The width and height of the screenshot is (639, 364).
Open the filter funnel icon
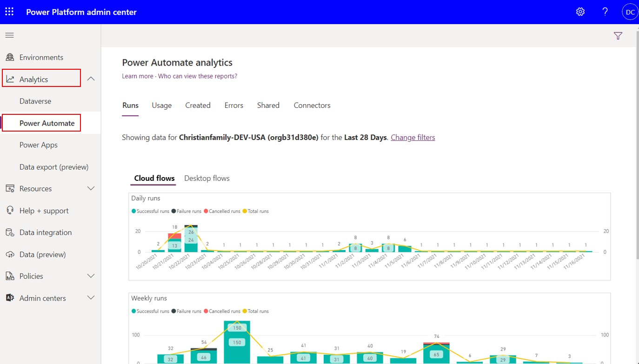618,35
